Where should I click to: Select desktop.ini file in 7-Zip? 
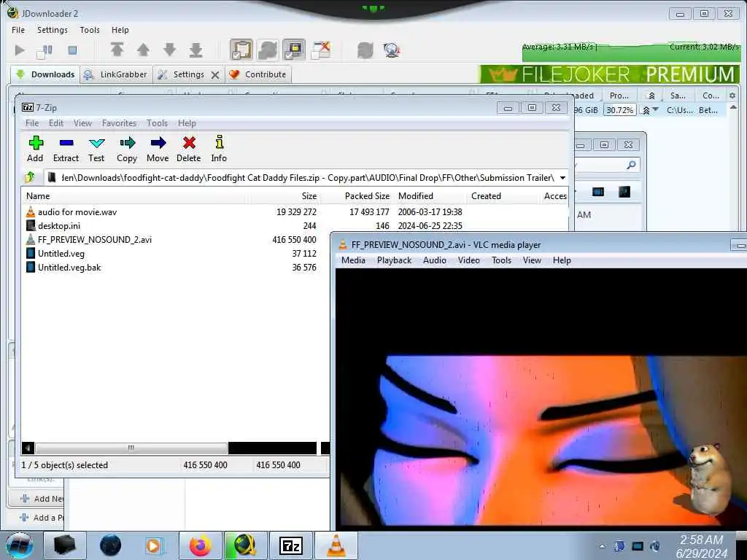pyautogui.click(x=59, y=226)
